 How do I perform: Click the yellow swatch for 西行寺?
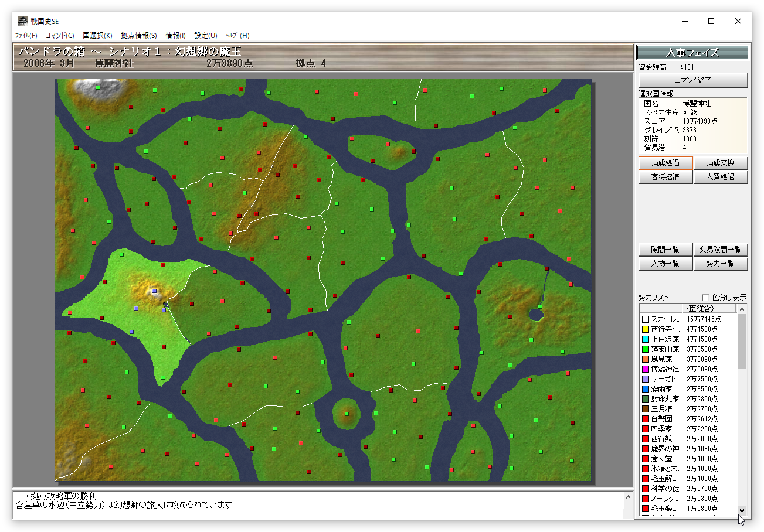tap(646, 329)
